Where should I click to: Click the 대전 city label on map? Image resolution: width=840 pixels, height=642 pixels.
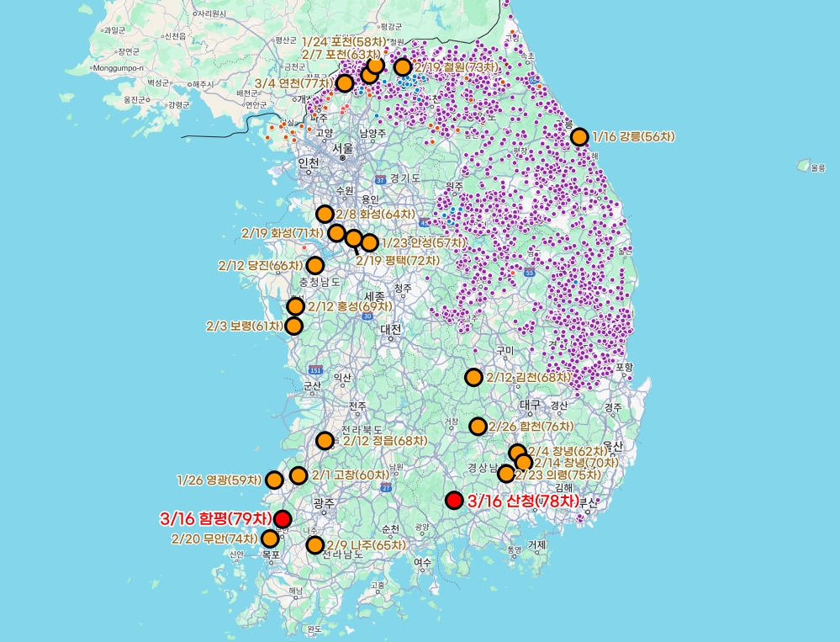point(391,329)
